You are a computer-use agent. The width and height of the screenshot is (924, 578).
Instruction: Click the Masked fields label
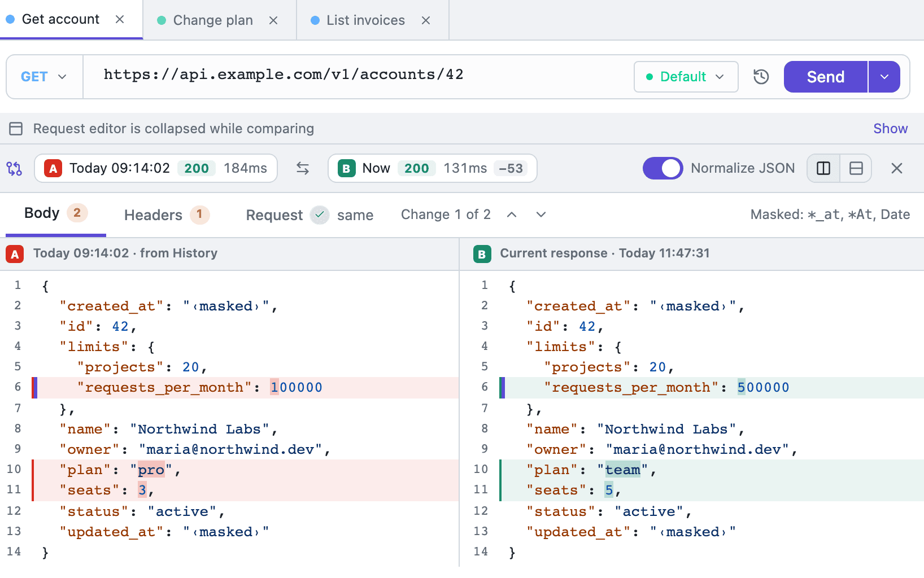[x=830, y=214]
